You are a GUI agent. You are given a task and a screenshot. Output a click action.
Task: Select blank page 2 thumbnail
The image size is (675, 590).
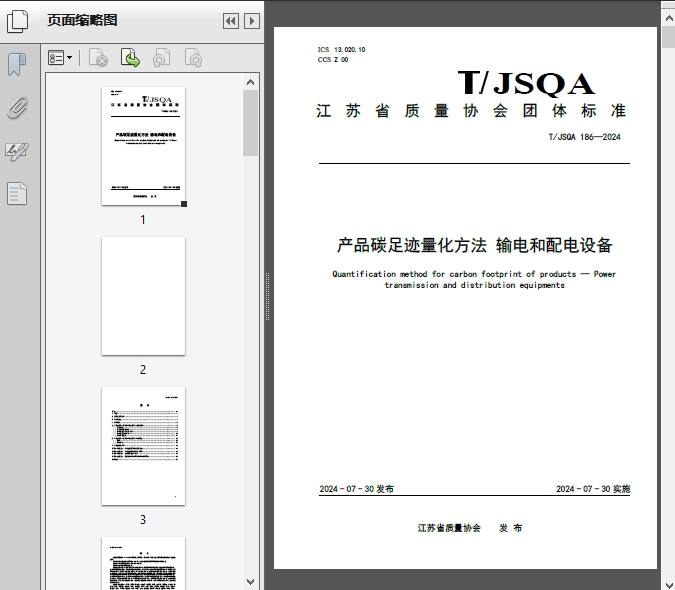point(143,296)
